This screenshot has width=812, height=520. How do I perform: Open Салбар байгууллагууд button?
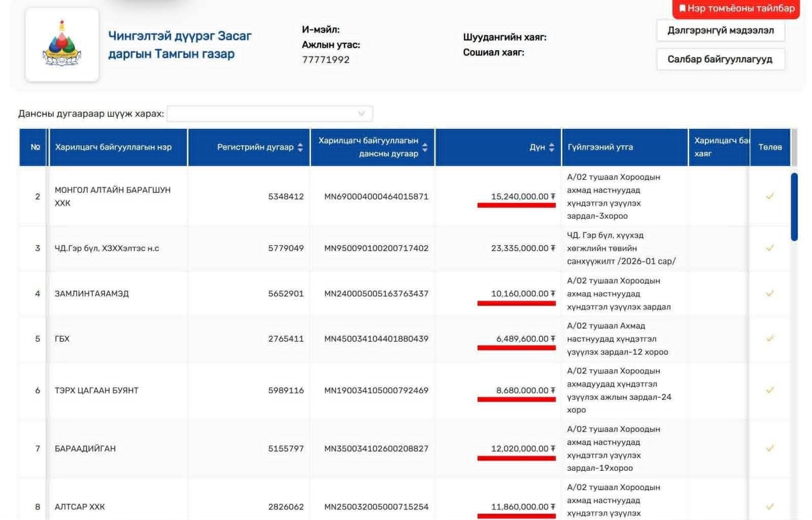(721, 59)
